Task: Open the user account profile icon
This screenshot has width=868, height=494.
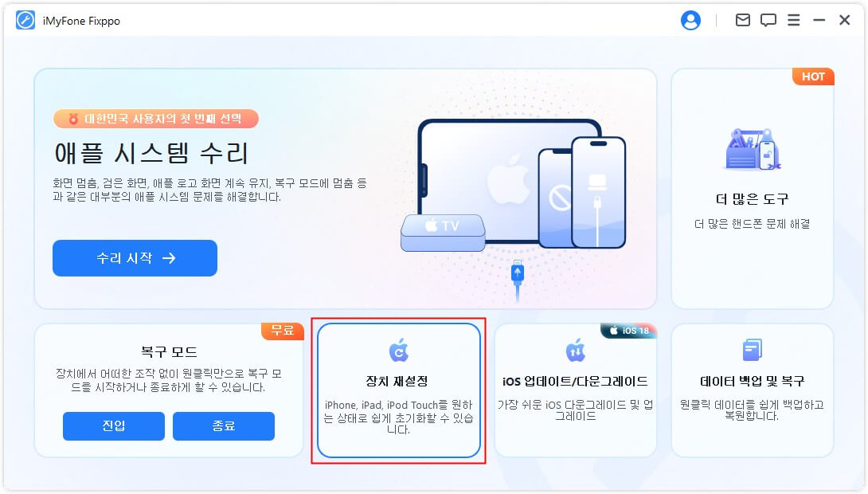Action: (690, 21)
